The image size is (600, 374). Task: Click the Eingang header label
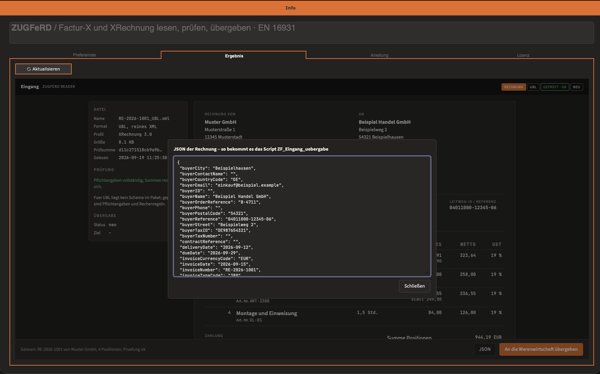pos(30,87)
